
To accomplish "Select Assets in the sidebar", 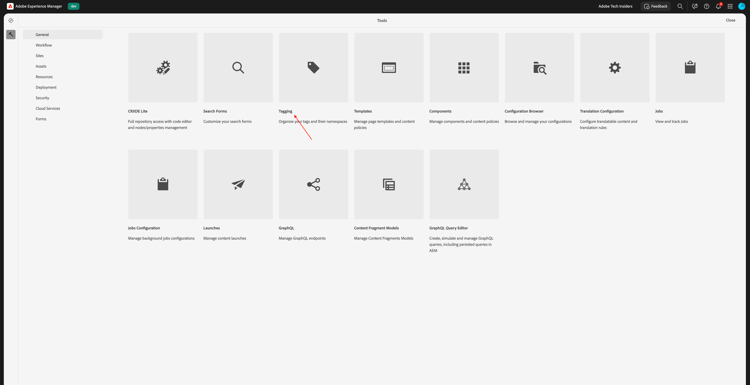I will click(x=41, y=66).
